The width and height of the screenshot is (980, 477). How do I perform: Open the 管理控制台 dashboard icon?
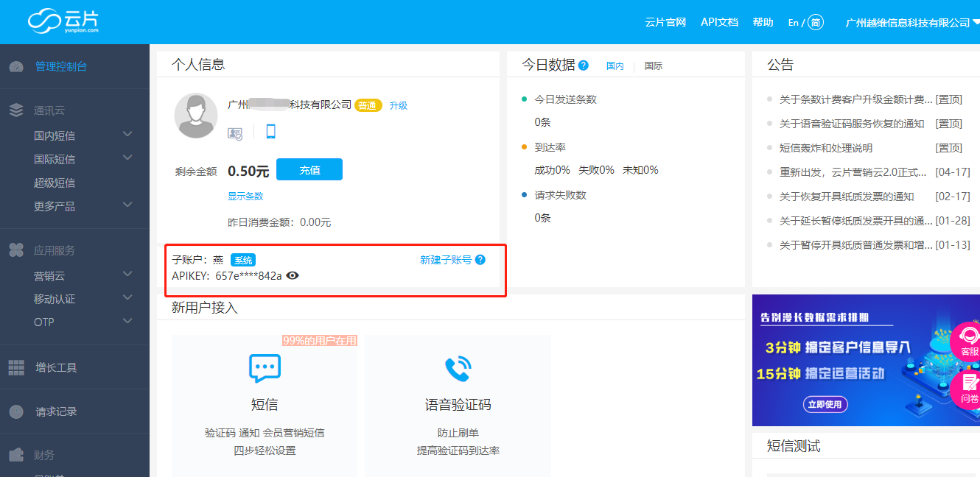16,67
